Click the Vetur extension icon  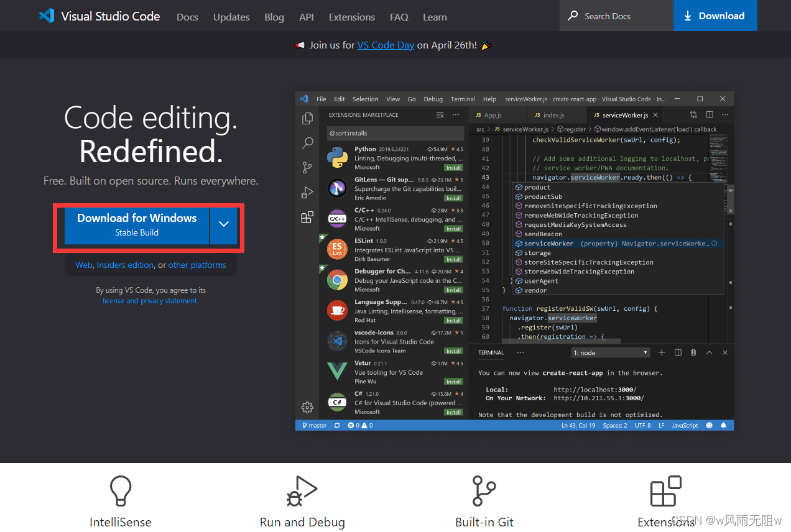[337, 371]
